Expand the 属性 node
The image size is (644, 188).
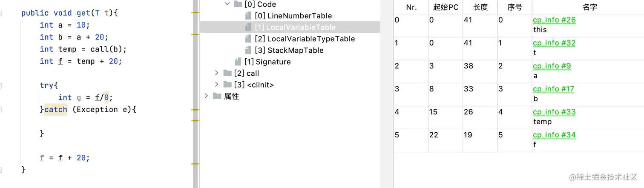click(x=206, y=96)
